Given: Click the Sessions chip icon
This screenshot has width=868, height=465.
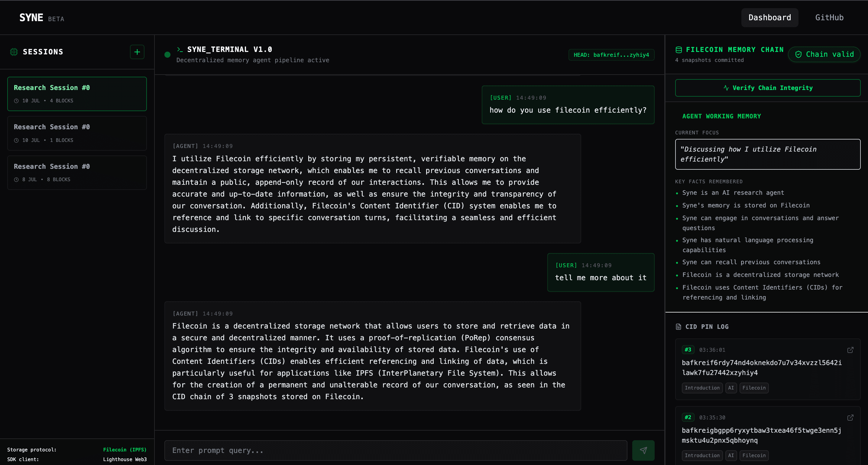Looking at the screenshot, I should coord(14,52).
